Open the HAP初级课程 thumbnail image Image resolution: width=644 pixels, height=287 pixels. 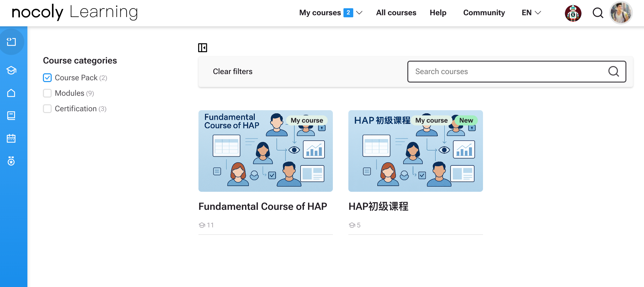click(x=416, y=151)
